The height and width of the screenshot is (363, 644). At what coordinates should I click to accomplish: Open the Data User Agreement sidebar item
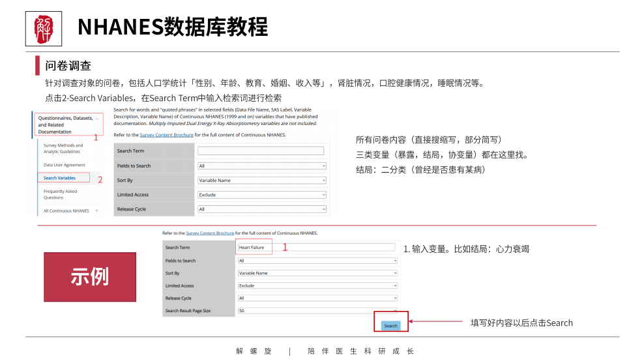click(x=65, y=165)
